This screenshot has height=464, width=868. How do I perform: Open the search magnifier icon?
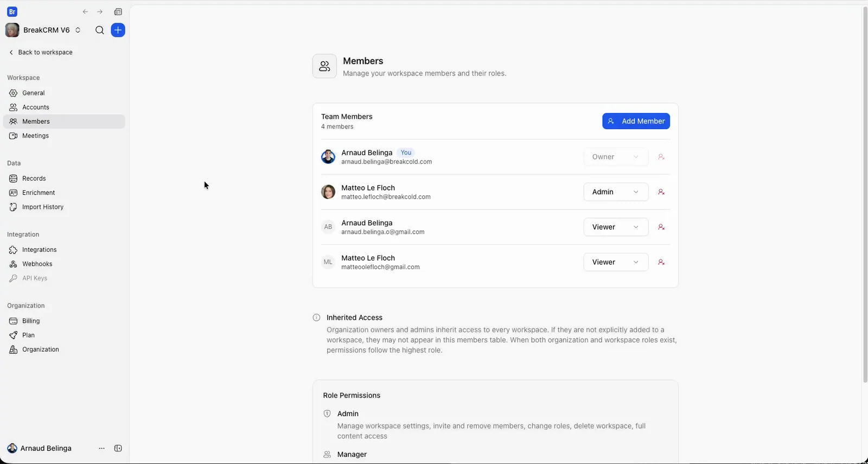pos(99,30)
